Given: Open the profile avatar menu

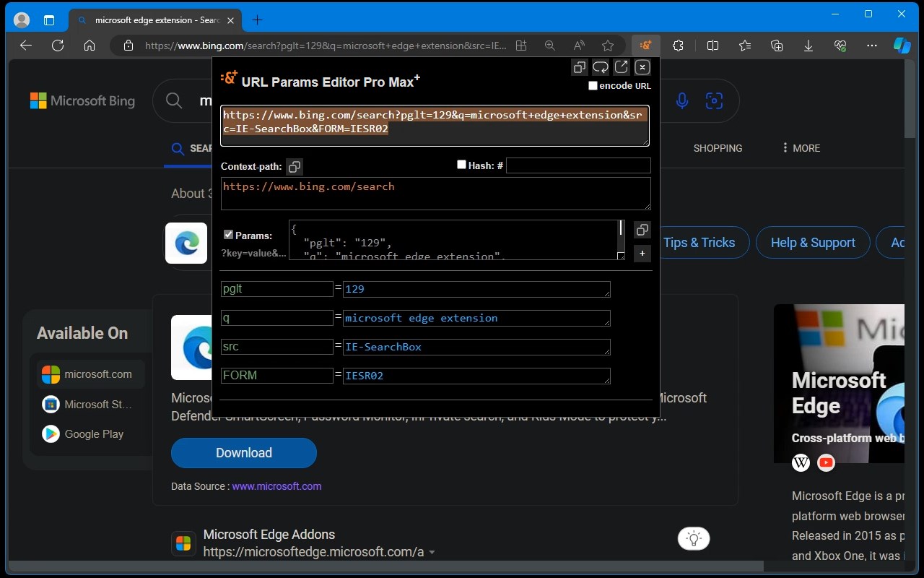Looking at the screenshot, I should pyautogui.click(x=22, y=20).
